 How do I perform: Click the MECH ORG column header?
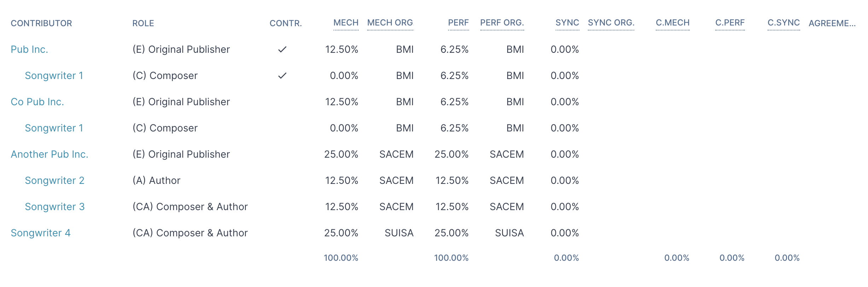390,23
